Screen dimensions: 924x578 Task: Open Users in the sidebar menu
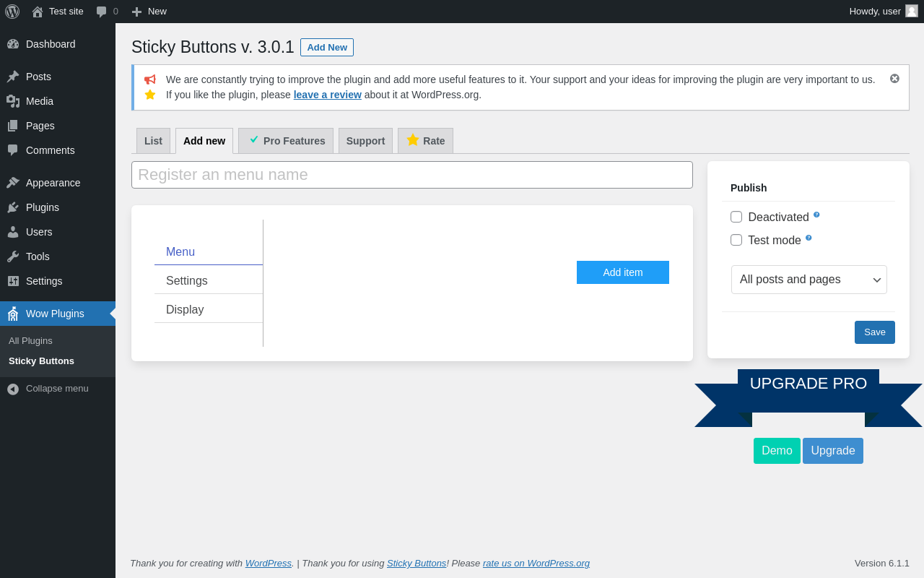58,232
